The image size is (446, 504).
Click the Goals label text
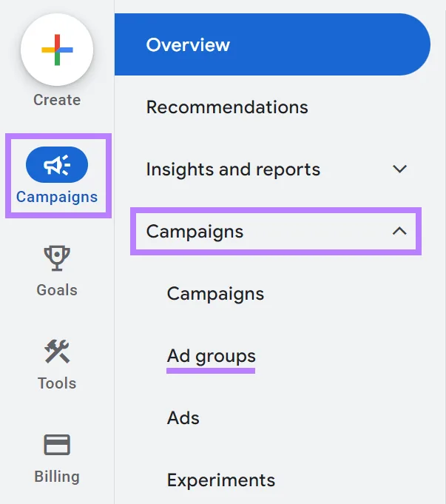pos(57,290)
